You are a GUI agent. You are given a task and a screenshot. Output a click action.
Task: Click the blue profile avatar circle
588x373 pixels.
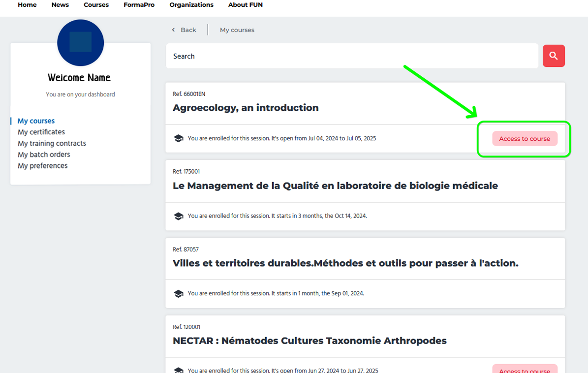tap(80, 43)
